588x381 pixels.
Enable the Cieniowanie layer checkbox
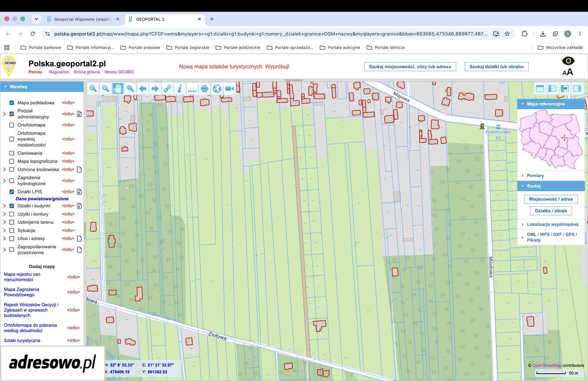point(12,154)
